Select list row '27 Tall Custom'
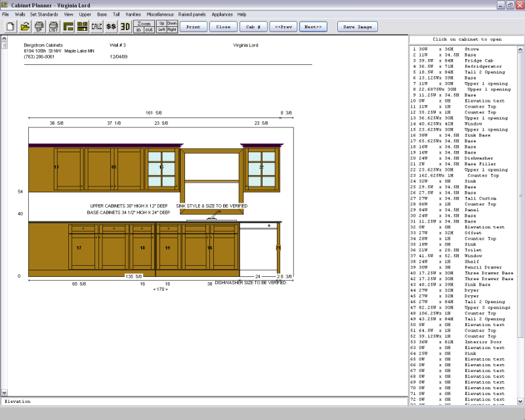 [x=463, y=198]
